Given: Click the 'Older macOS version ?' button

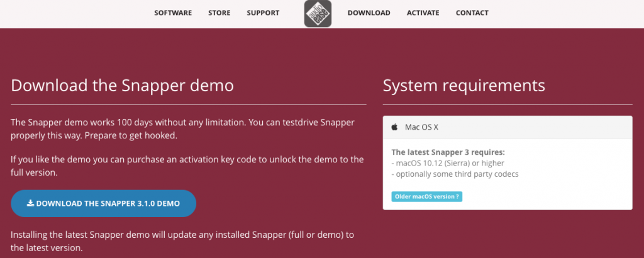Looking at the screenshot, I should [427, 196].
